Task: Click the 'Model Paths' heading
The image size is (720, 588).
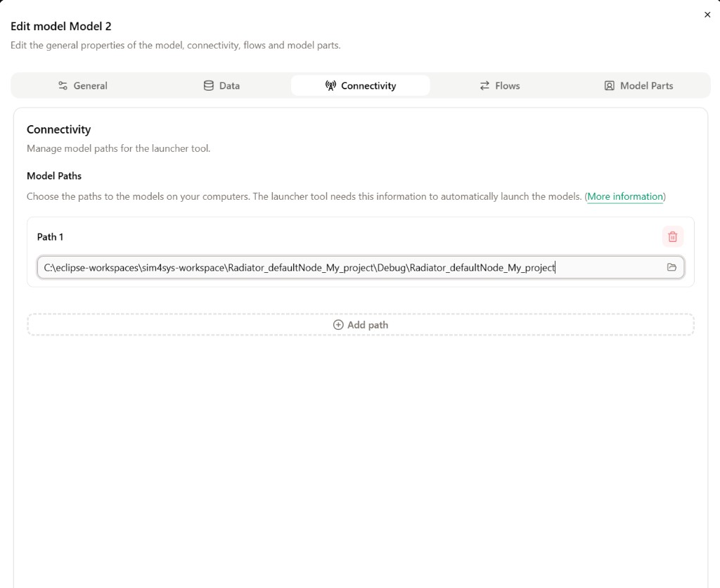Action: pos(54,176)
